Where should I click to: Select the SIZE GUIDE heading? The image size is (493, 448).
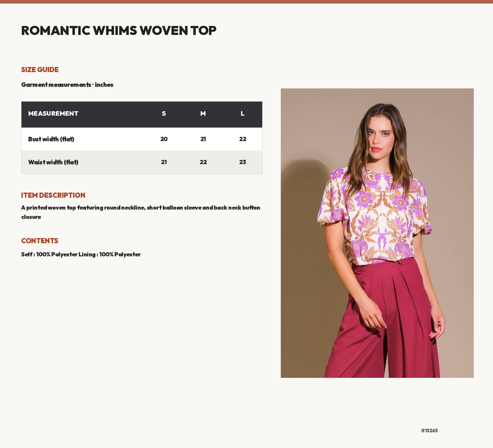[40, 70]
